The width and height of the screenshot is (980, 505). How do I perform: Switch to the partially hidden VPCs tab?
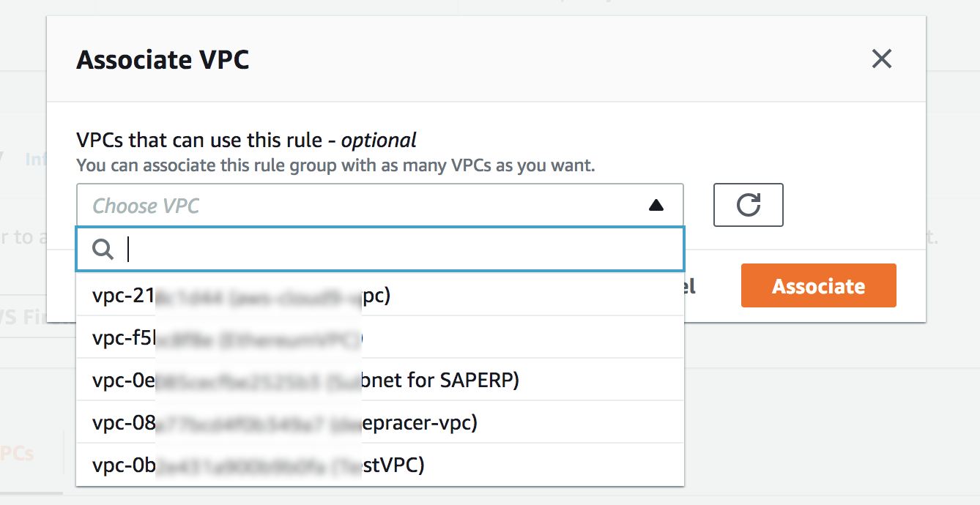(x=17, y=453)
